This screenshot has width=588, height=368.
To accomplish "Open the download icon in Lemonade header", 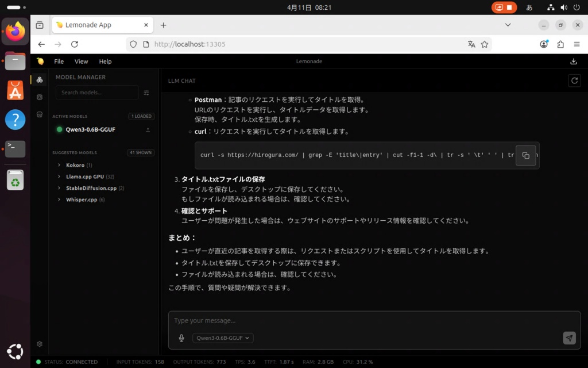I will click(573, 62).
